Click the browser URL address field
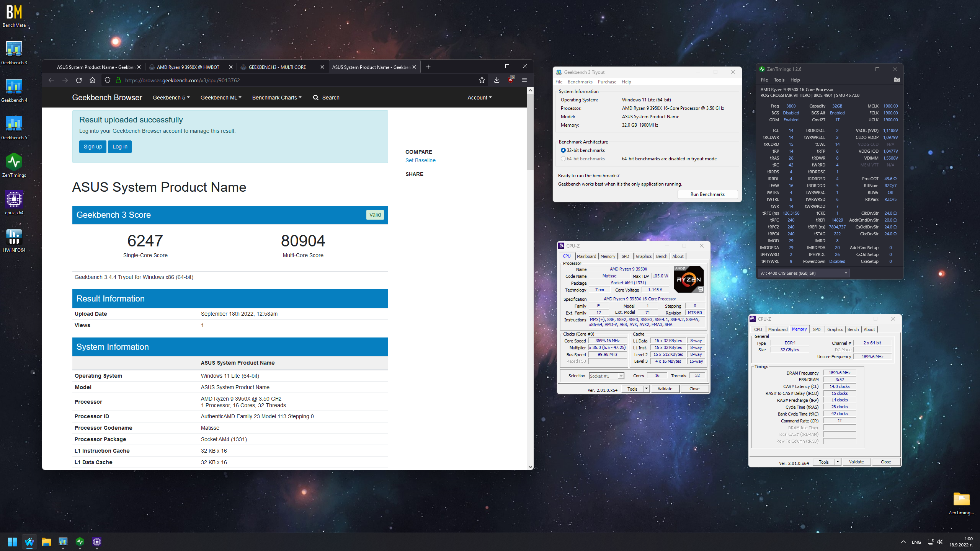980x551 pixels. tap(295, 80)
